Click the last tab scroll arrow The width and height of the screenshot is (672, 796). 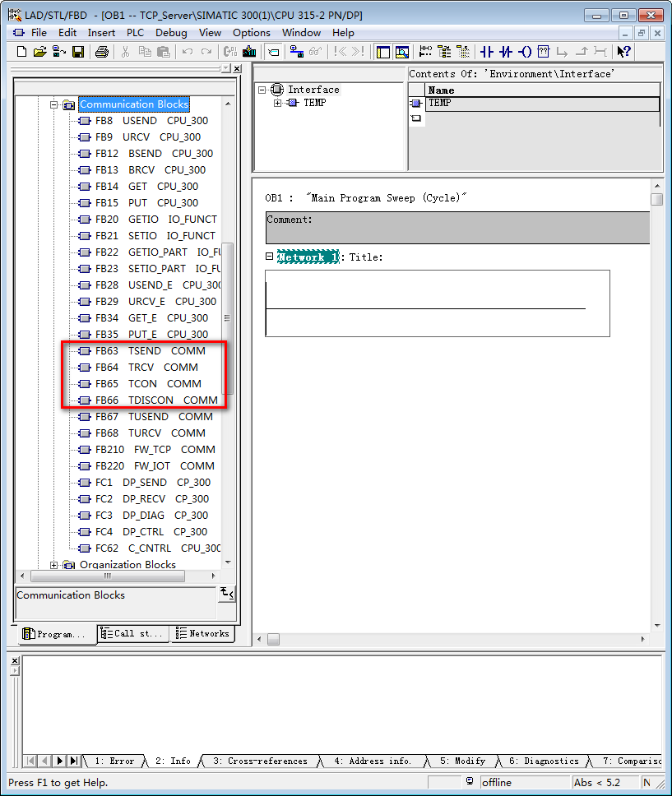(74, 761)
